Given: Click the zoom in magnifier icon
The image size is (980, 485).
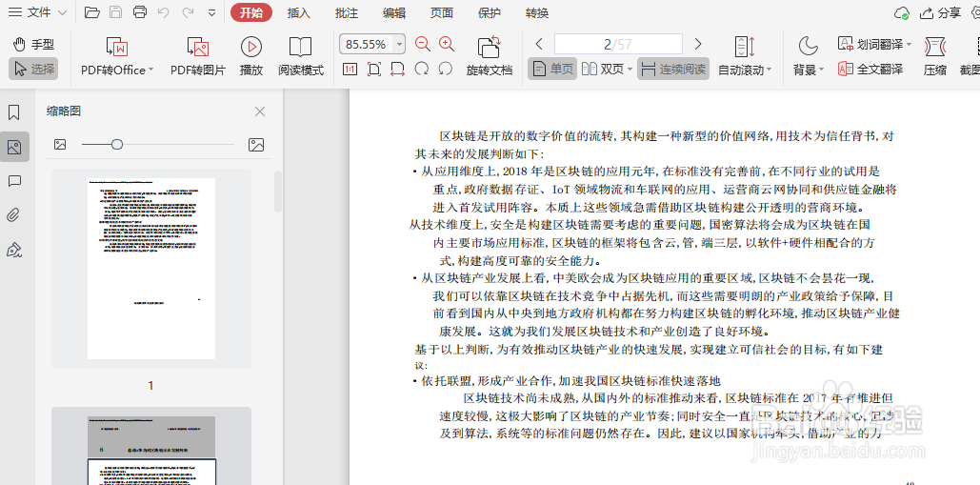Looking at the screenshot, I should point(447,44).
